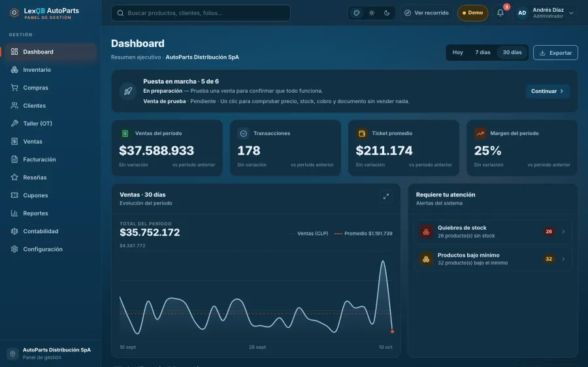Select the Hoy period tab
588x367 pixels.
click(x=457, y=52)
